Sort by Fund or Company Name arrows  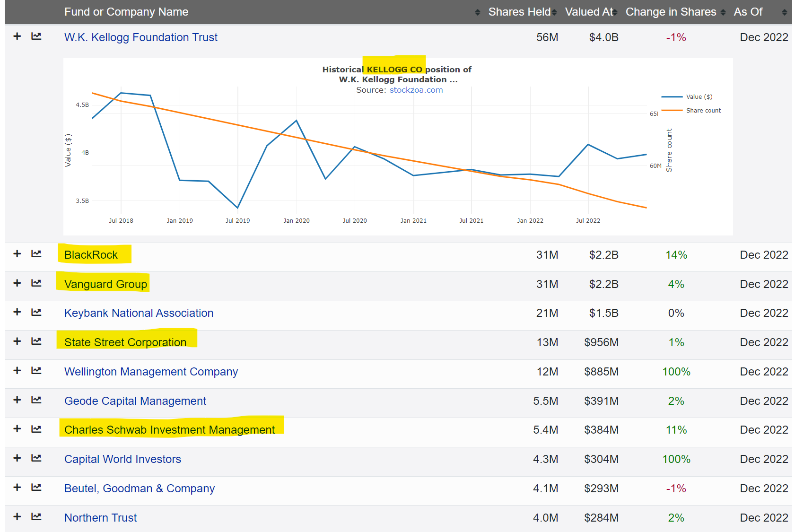(478, 12)
